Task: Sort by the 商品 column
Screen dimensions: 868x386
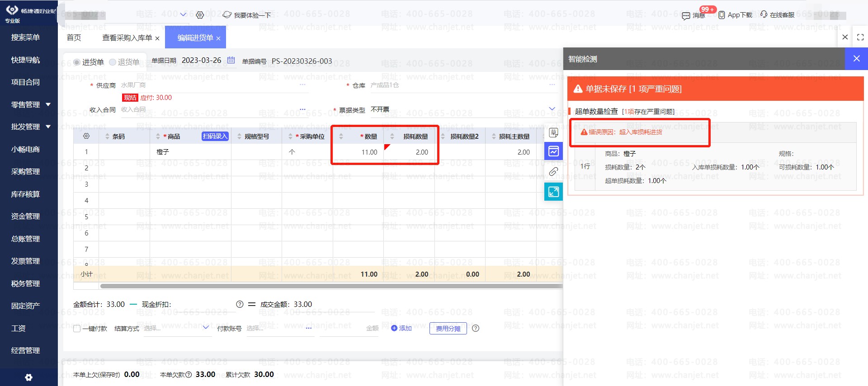Action: tap(158, 136)
